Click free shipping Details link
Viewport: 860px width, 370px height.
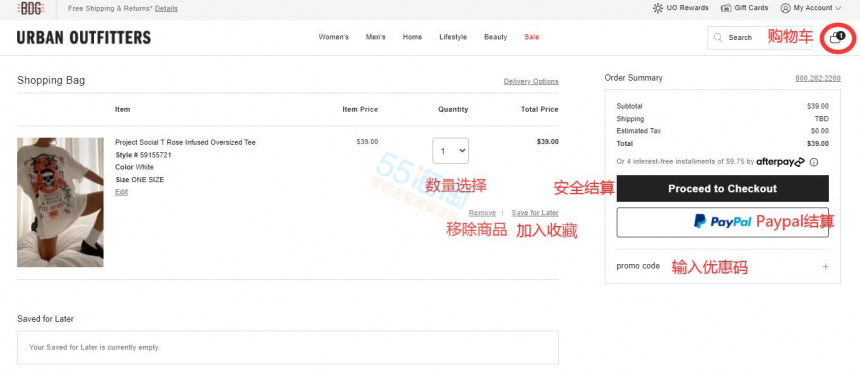tap(166, 9)
